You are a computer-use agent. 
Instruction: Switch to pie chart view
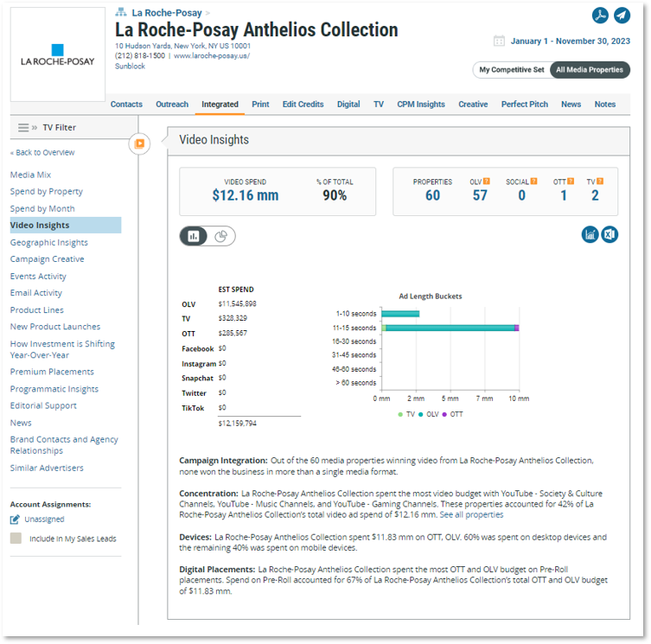[220, 236]
